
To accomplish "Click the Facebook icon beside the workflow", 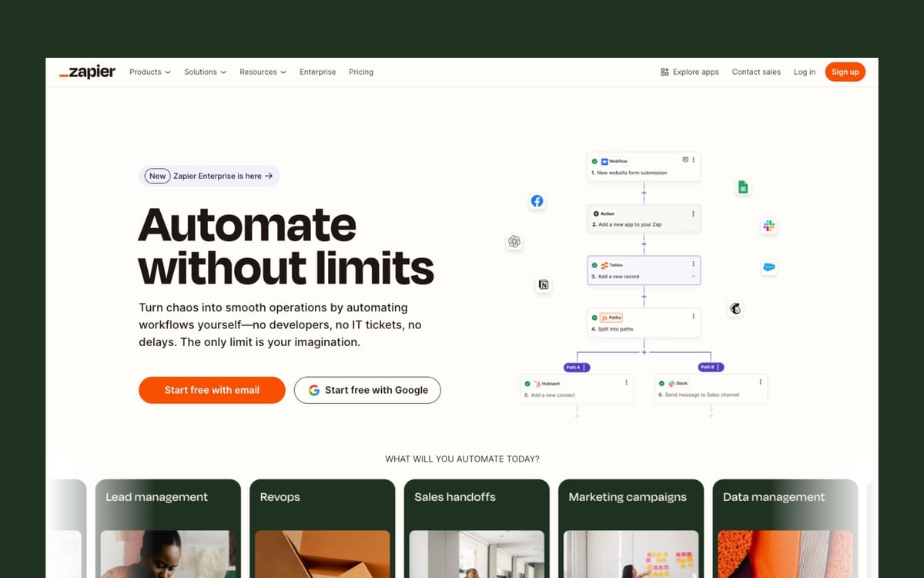I will click(x=537, y=201).
